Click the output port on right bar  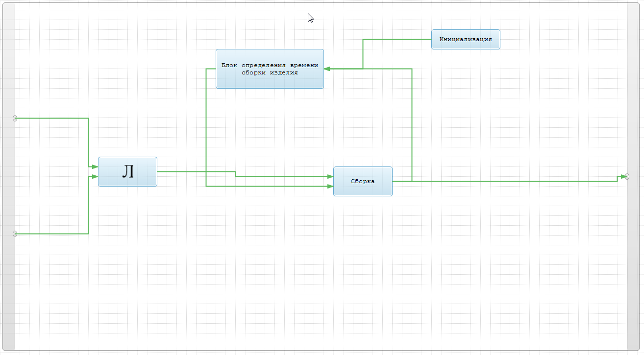(627, 176)
